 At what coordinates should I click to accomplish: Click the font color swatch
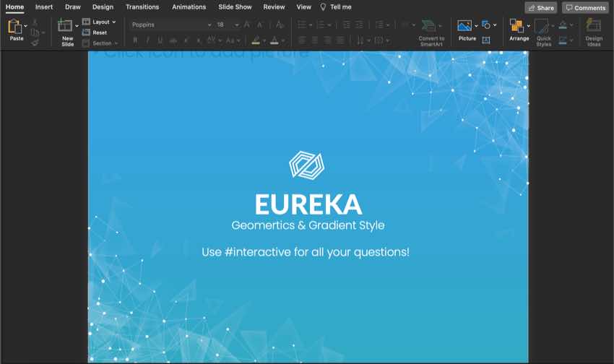274,40
